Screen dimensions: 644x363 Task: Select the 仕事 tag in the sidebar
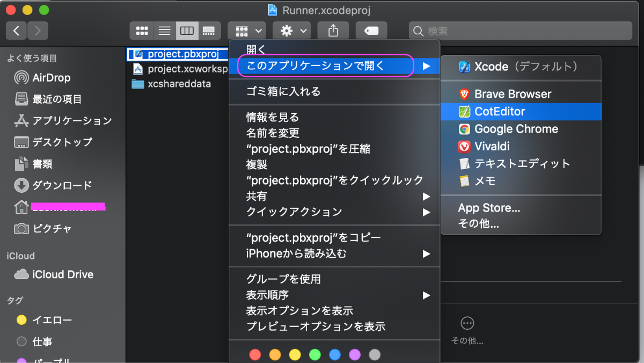(35, 342)
